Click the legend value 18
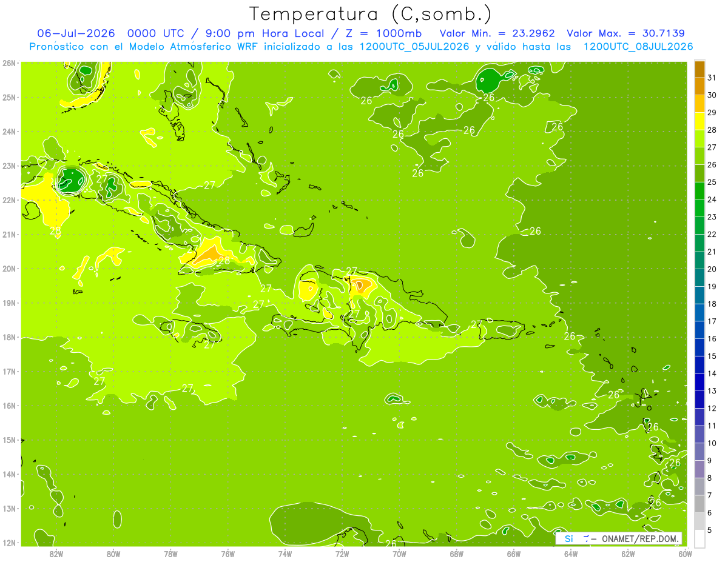728x562 pixels. tap(712, 304)
